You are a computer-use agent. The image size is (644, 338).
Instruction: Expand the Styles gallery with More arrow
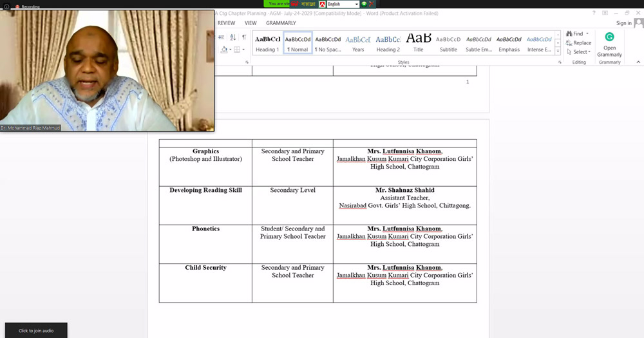click(558, 51)
